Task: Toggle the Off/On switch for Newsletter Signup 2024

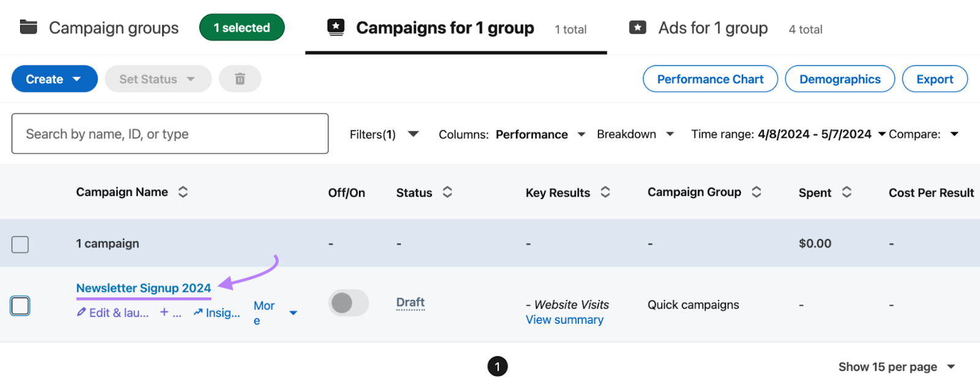Action: [x=348, y=303]
